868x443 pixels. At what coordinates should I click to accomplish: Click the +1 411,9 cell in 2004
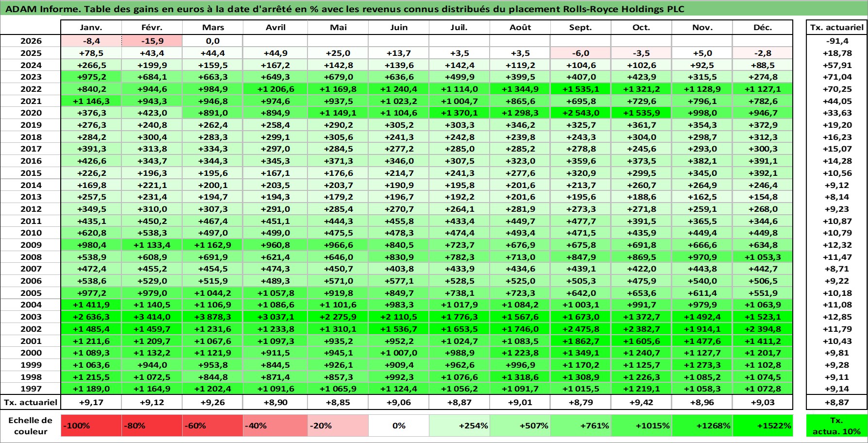[x=91, y=305]
